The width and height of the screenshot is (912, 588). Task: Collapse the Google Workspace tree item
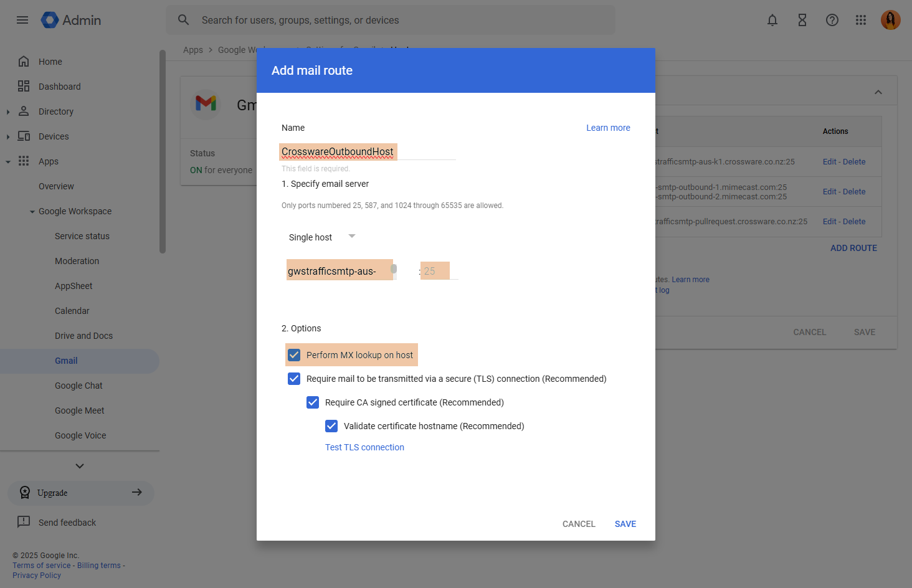32,212
